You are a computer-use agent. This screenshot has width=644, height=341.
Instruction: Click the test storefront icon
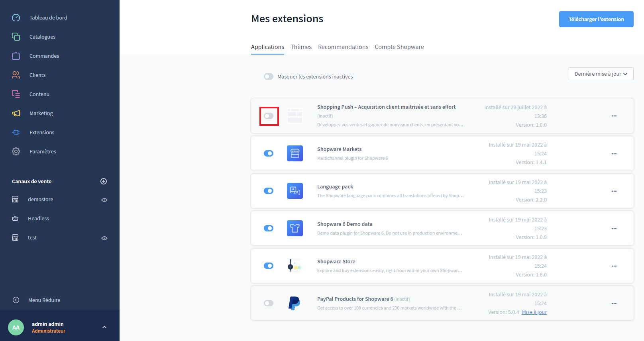(15, 237)
